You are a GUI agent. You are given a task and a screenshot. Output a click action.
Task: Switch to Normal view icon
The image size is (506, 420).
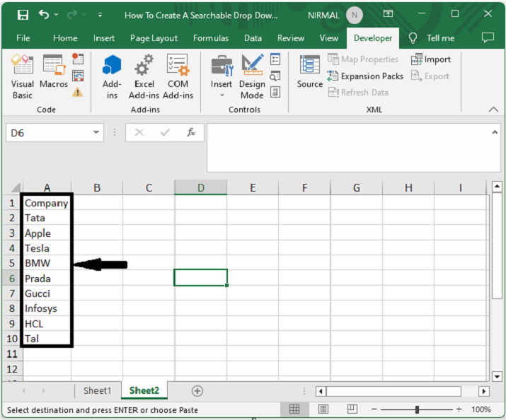click(294, 409)
